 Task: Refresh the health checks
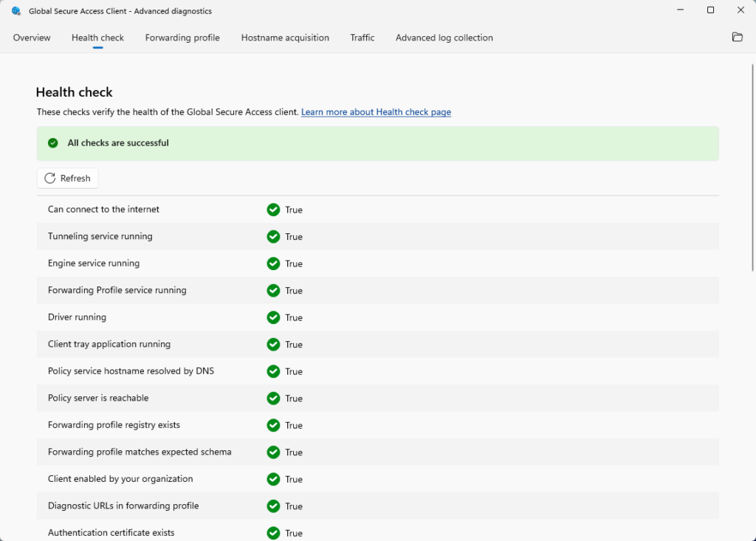click(x=67, y=179)
